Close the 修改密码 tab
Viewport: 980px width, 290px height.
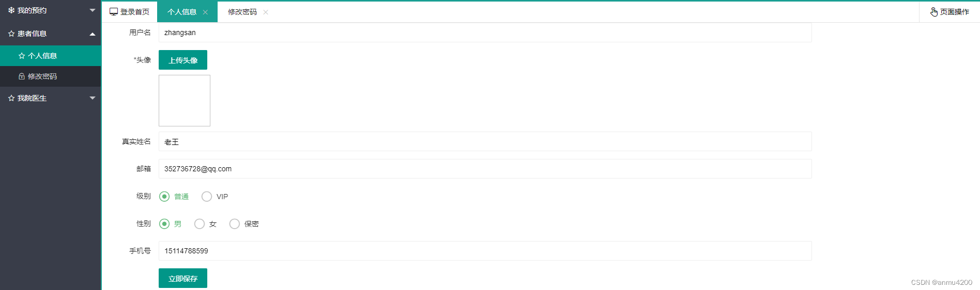pos(266,12)
